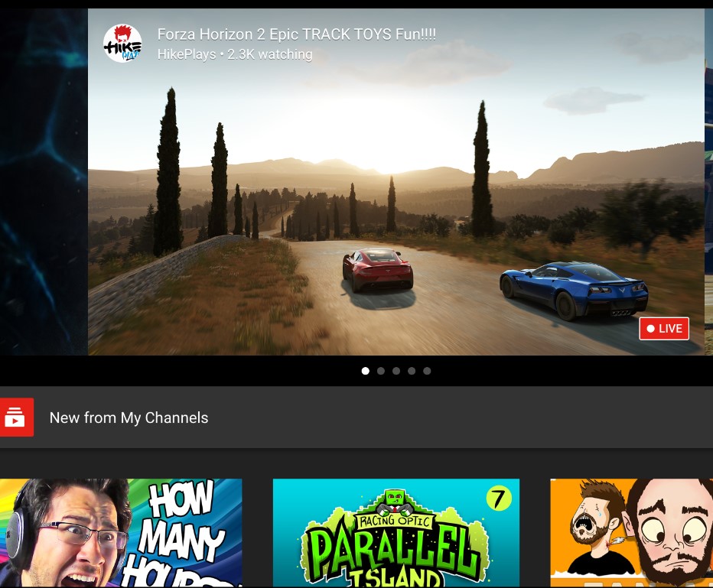The height and width of the screenshot is (588, 713).
Task: Open the cartoon bearded men video thumbnail
Action: (632, 533)
